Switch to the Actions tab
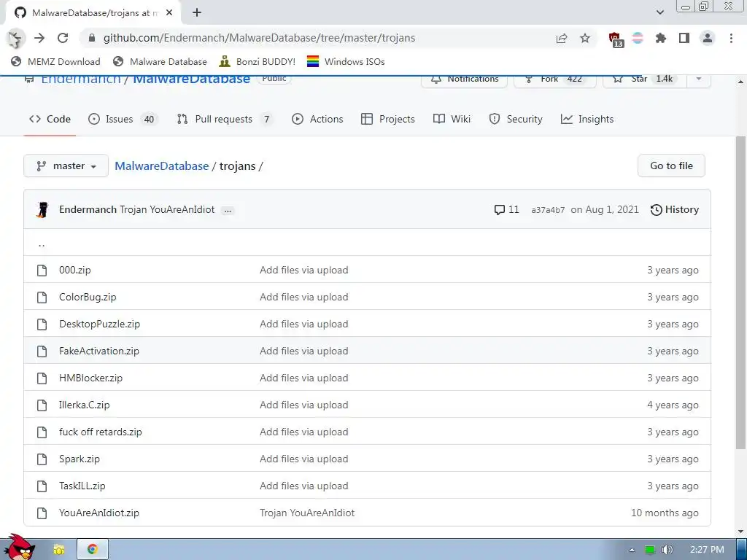This screenshot has height=560, width=747. [x=317, y=119]
